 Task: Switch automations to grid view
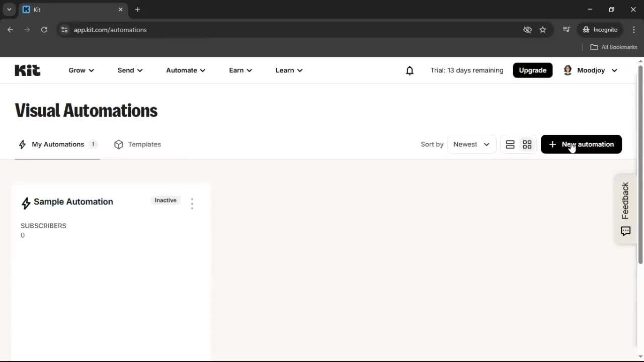click(x=527, y=144)
